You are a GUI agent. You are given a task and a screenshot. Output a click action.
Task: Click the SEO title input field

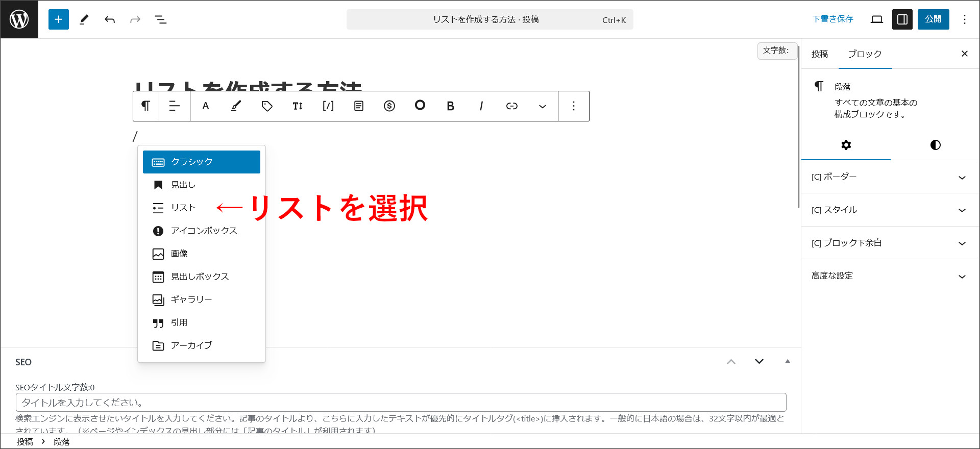pos(401,403)
